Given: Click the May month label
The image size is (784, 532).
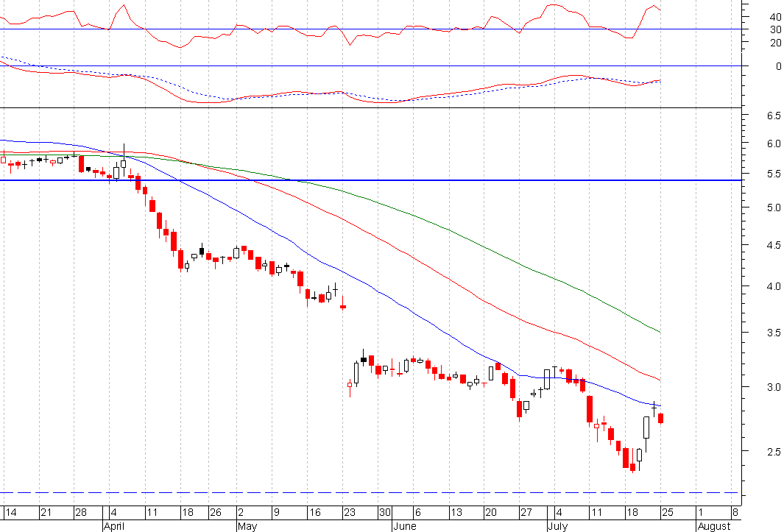Looking at the screenshot, I should pos(247,526).
